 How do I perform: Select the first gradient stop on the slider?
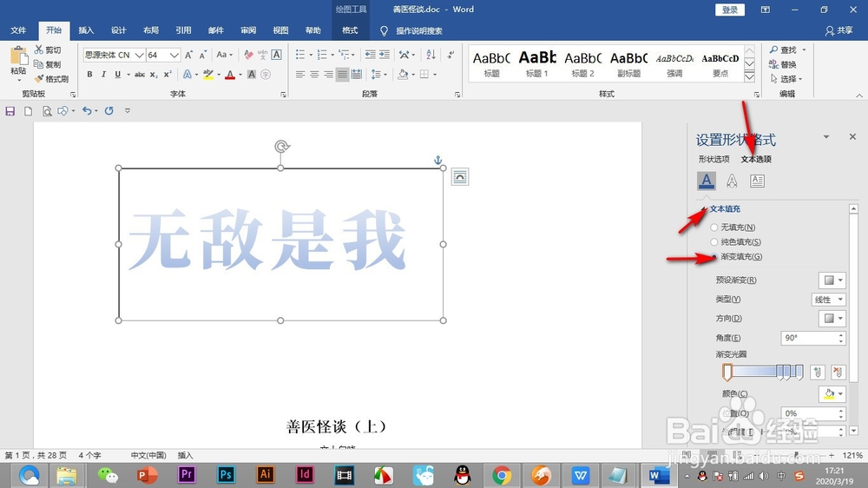click(727, 372)
